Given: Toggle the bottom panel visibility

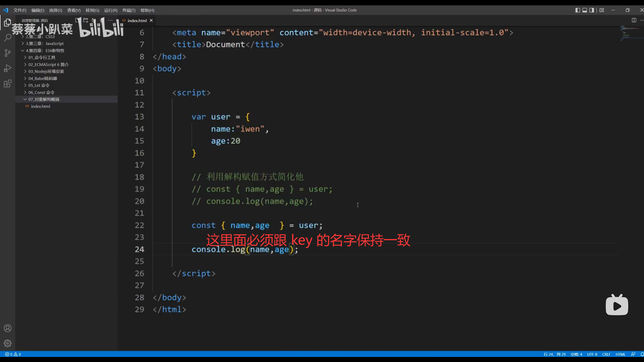Looking at the screenshot, I should click(x=585, y=10).
